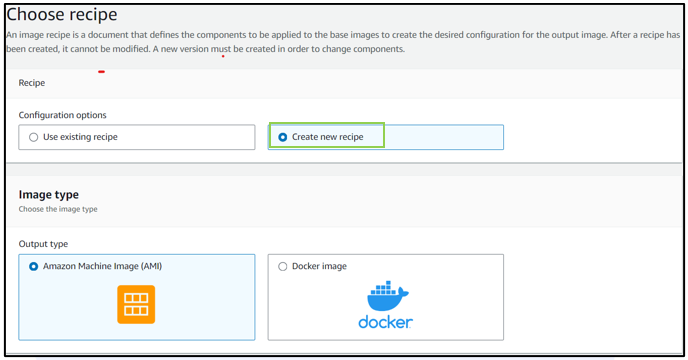Click the Configuration options label
This screenshot has width=688, height=360.
click(x=62, y=115)
